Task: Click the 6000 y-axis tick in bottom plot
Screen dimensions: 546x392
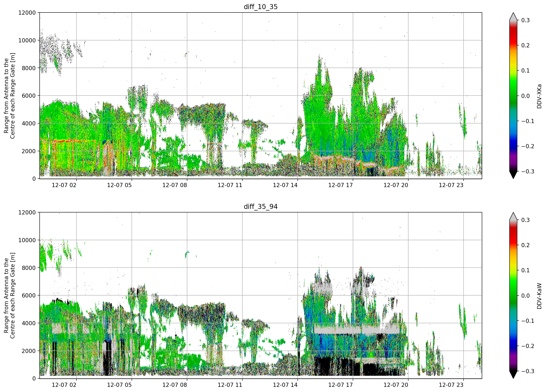Action: pyautogui.click(x=29, y=295)
